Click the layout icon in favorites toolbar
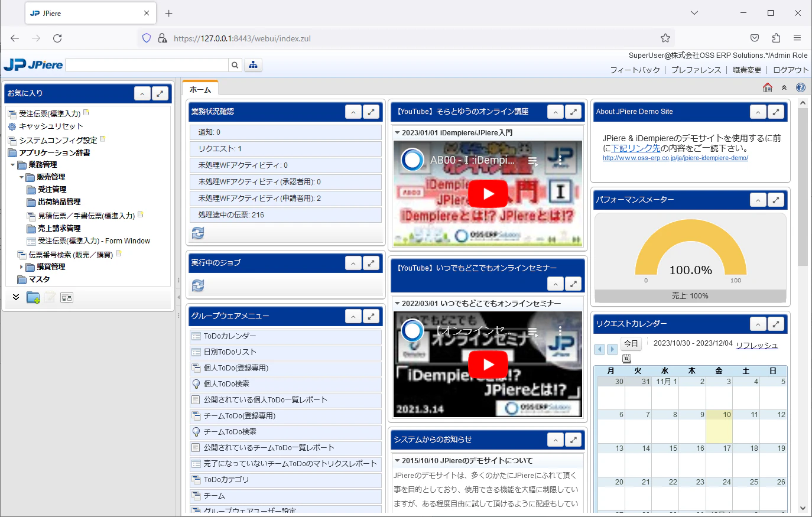The image size is (812, 517). click(x=67, y=297)
